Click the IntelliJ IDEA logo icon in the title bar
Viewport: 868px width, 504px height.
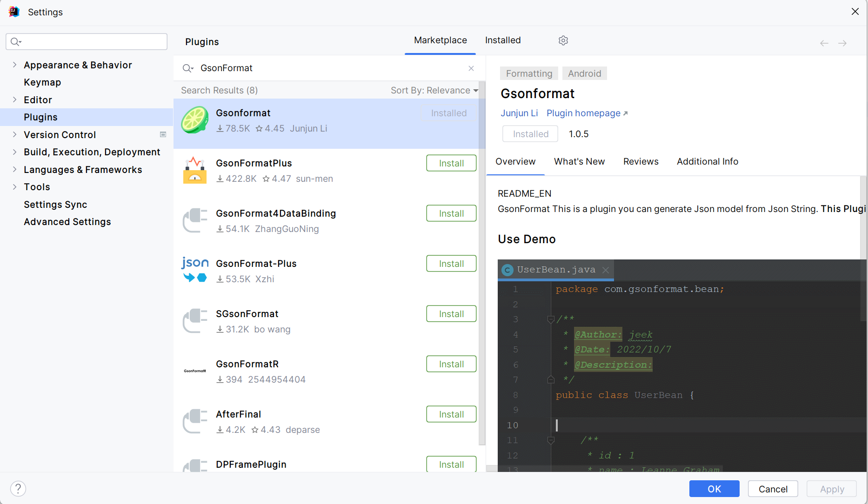click(14, 12)
